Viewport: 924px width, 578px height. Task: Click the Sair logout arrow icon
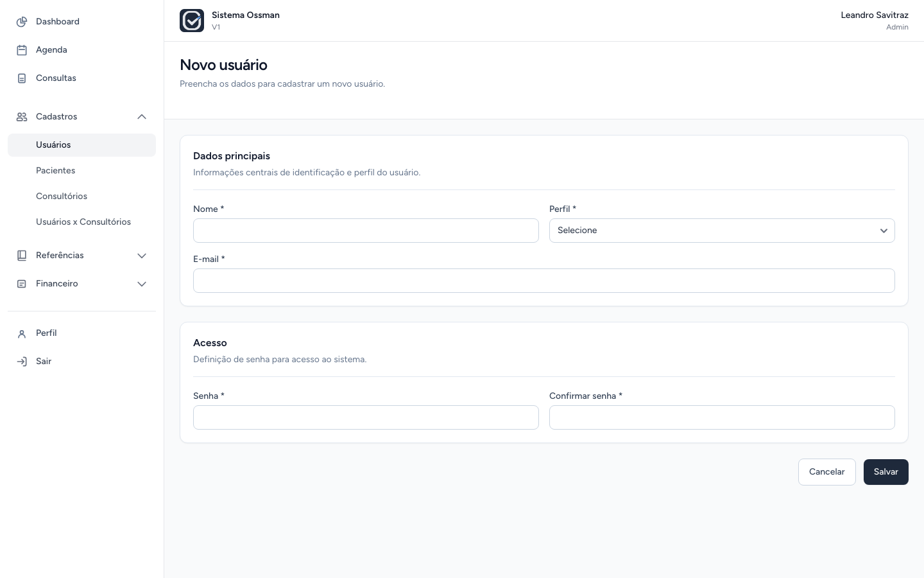click(22, 362)
